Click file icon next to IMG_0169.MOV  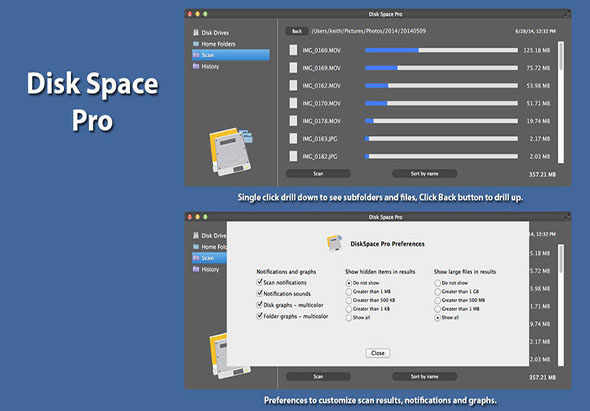293,68
